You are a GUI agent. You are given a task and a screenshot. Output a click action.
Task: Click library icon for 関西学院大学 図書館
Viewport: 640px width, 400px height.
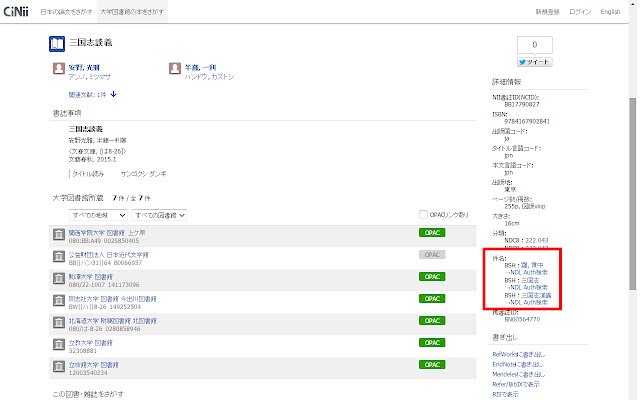tap(59, 235)
